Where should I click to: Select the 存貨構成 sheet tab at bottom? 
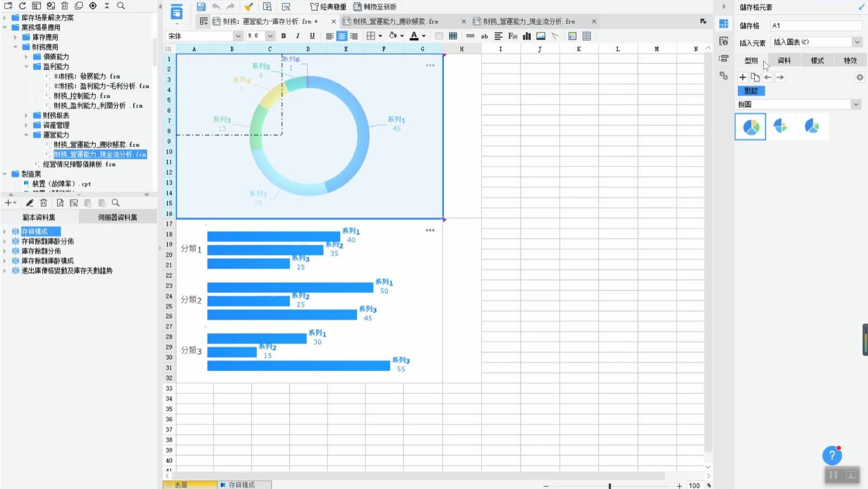243,485
